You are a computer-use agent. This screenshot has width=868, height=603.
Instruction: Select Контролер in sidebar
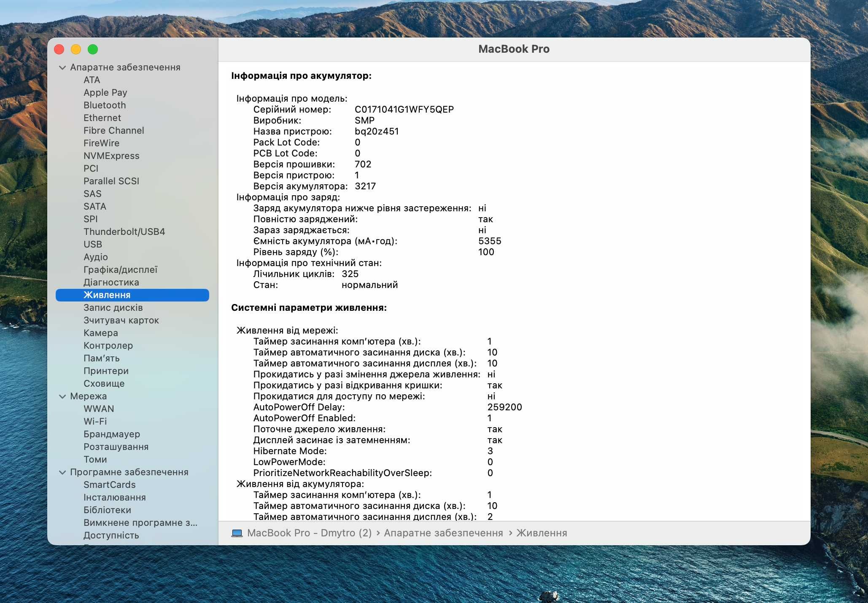(108, 346)
